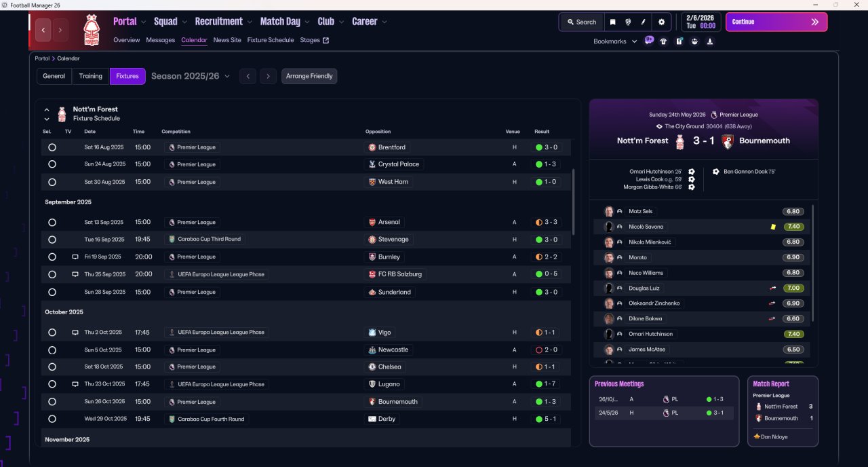Click the goal icon beside Ben Gannon Doak 75'
The height and width of the screenshot is (467, 868).
pyautogui.click(x=716, y=172)
